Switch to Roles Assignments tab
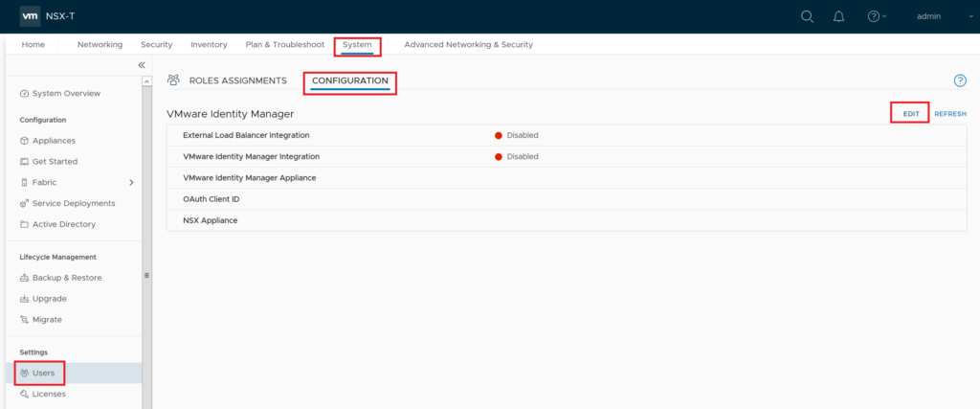 237,80
